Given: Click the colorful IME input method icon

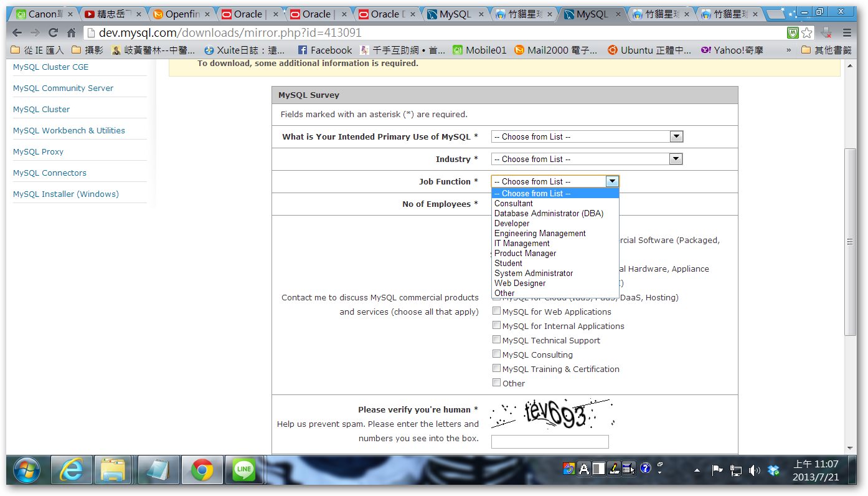Looking at the screenshot, I should [569, 469].
